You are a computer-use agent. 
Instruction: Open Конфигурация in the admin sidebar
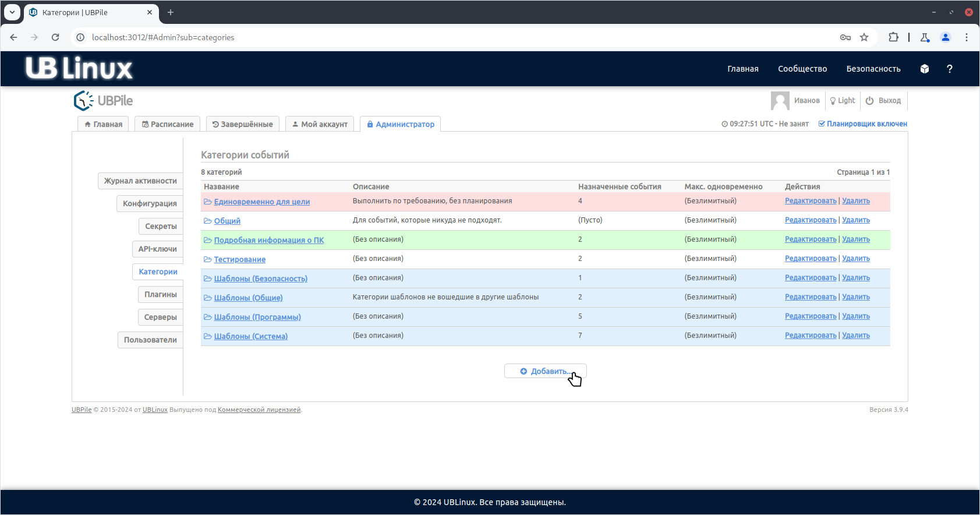coord(150,203)
